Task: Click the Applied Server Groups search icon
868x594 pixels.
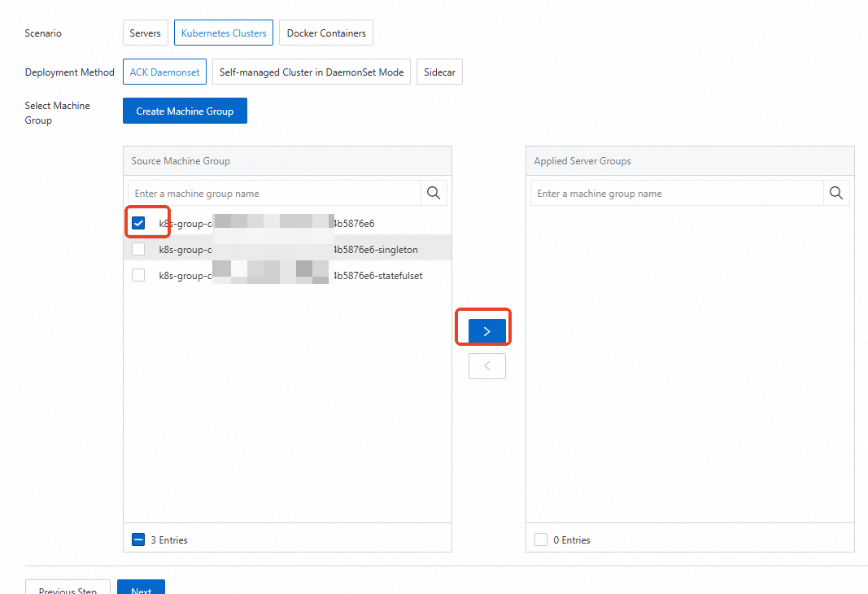Action: click(836, 193)
